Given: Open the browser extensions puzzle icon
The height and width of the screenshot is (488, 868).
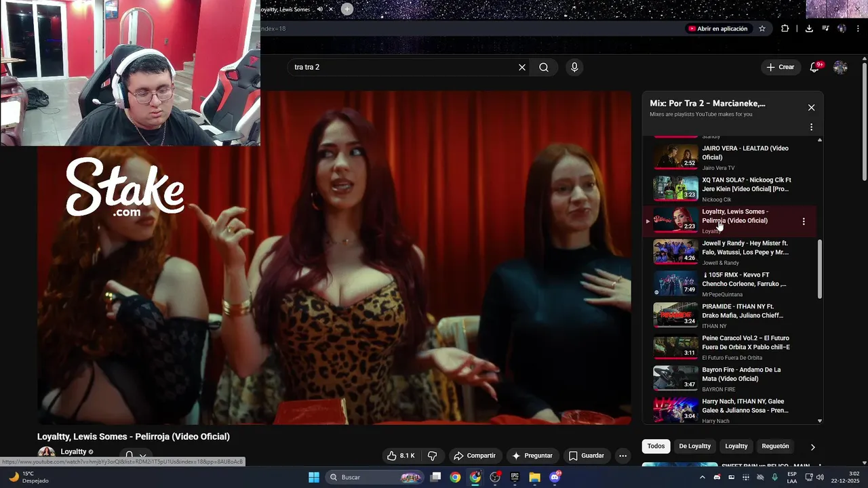Looking at the screenshot, I should pos(785,28).
